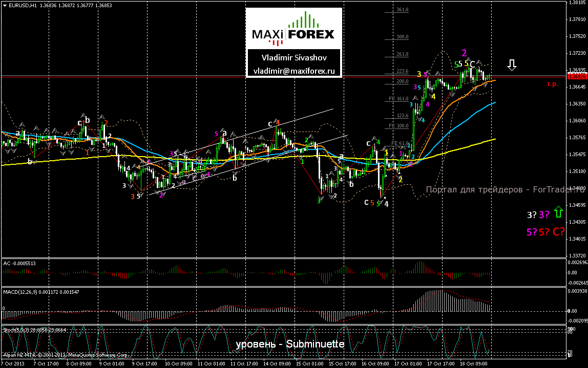Click the MACD 0.003938 scale value

click(x=577, y=291)
